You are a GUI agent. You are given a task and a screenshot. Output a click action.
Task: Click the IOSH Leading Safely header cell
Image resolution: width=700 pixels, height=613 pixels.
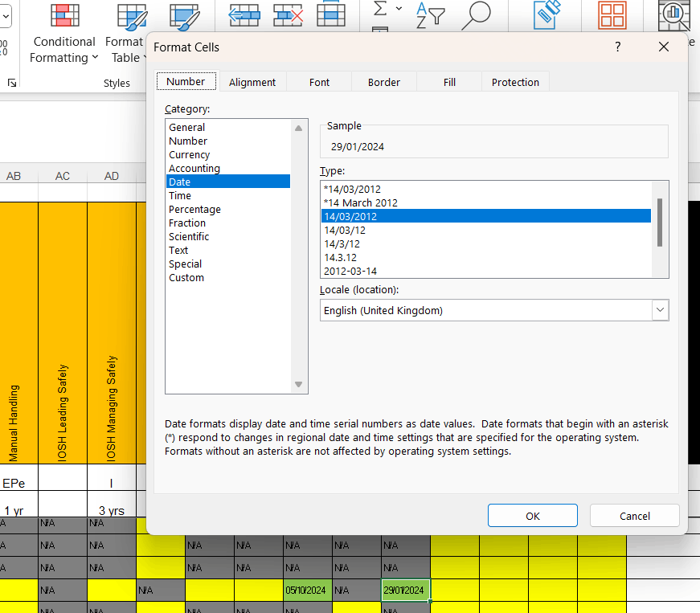coord(63,333)
